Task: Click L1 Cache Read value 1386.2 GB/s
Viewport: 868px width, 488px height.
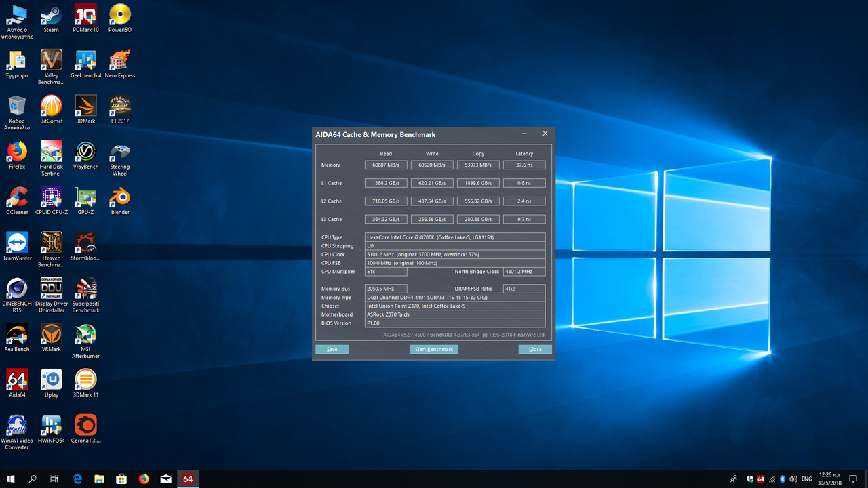Action: coord(386,183)
